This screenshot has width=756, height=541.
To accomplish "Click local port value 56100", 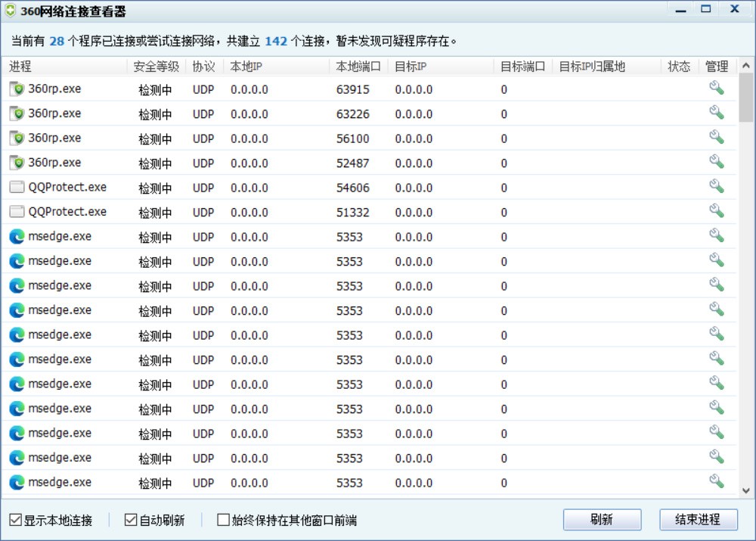I will pos(353,139).
